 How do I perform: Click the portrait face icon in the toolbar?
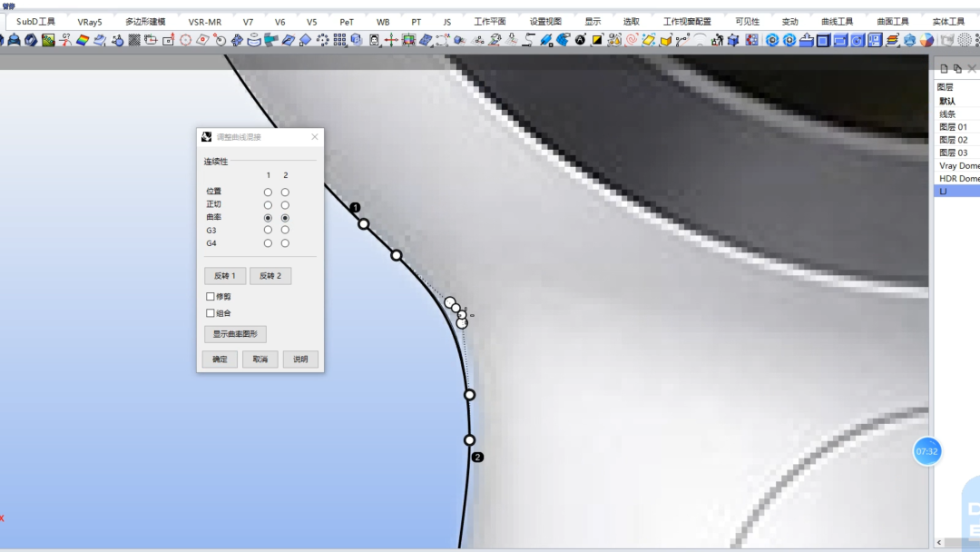tap(374, 41)
